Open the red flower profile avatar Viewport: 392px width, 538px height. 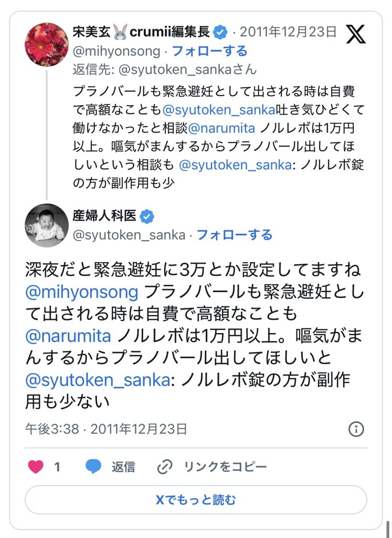pyautogui.click(x=47, y=44)
